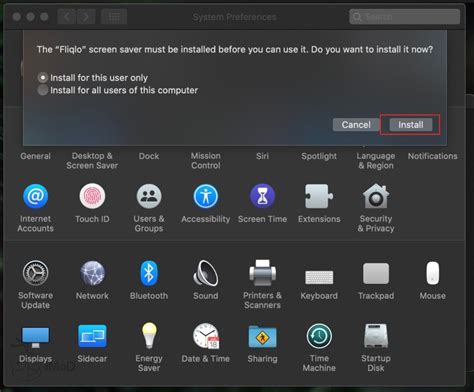Open Internet Accounts preferences
Screen dimensions: 474x392
tap(35, 196)
